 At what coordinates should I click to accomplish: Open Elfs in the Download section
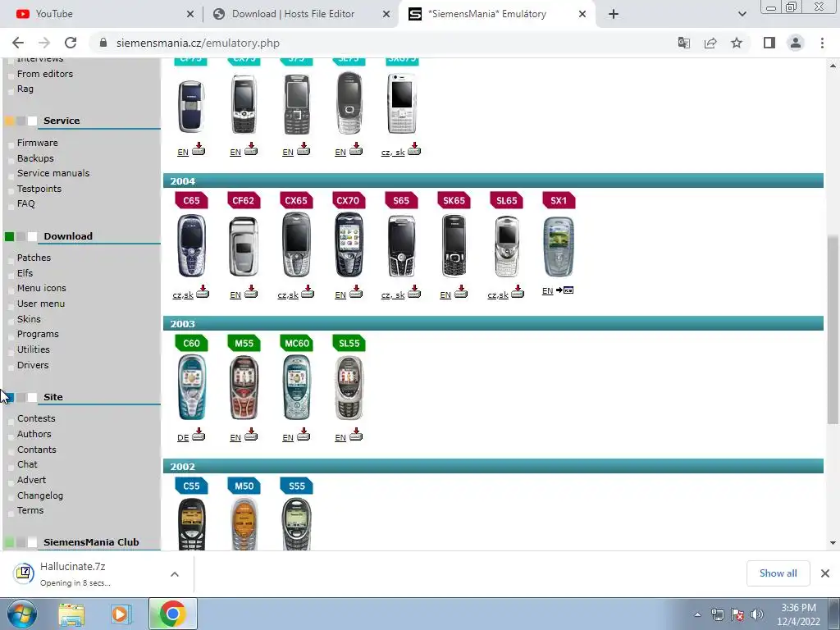tap(25, 272)
